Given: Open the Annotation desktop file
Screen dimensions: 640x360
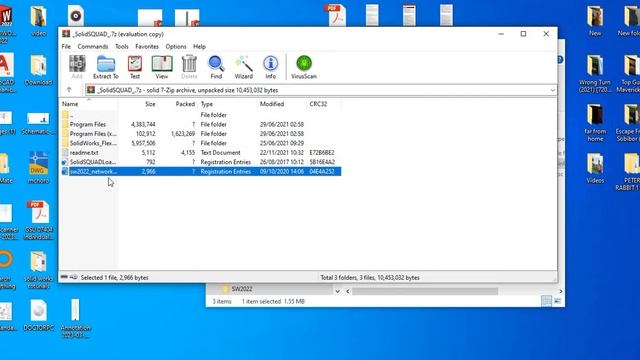Looking at the screenshot, I should click(x=76, y=318).
